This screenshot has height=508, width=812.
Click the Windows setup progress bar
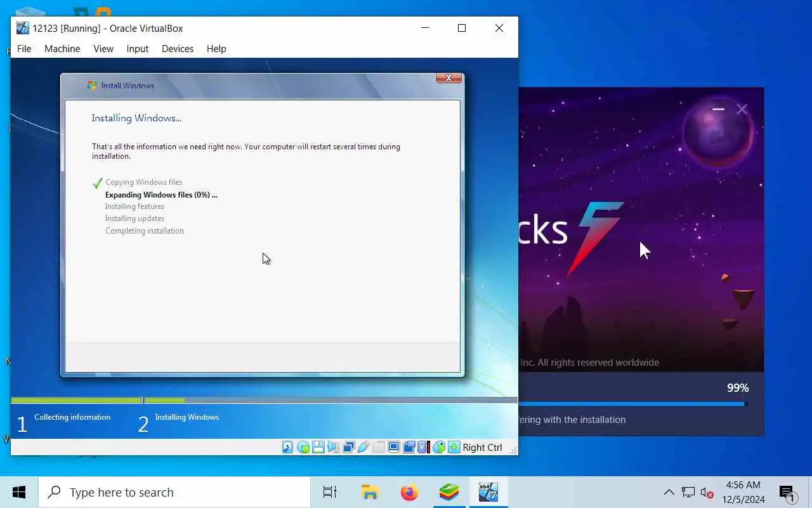tap(264, 400)
